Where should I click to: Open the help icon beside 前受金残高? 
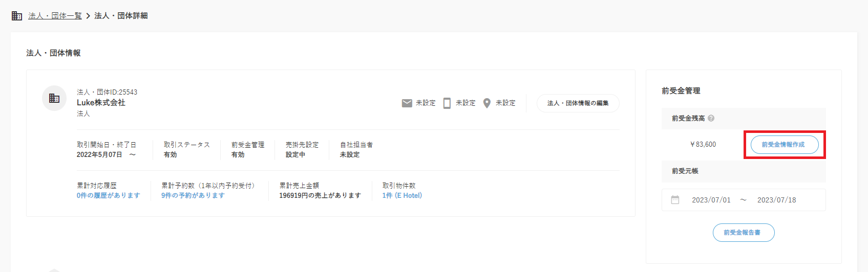tap(711, 118)
